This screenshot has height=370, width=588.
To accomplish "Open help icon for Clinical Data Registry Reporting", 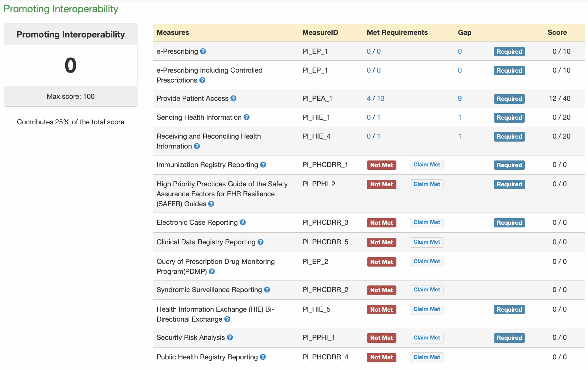I will (261, 242).
